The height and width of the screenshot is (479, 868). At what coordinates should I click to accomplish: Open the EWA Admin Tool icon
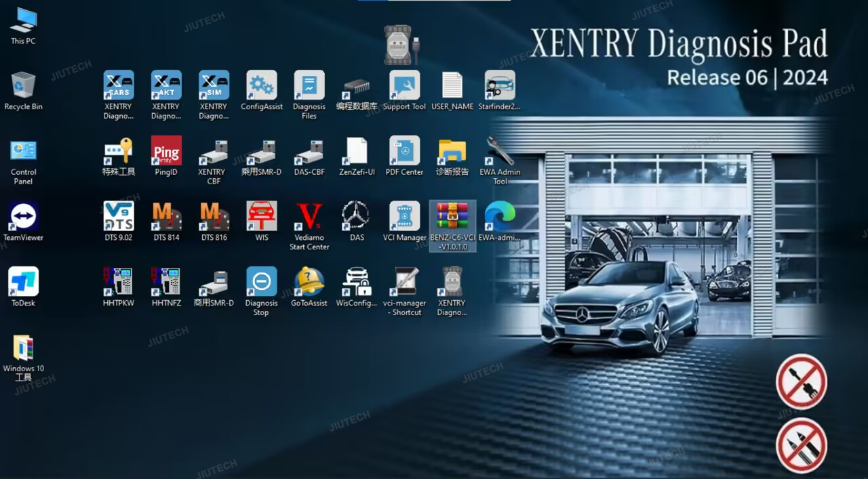coord(500,151)
